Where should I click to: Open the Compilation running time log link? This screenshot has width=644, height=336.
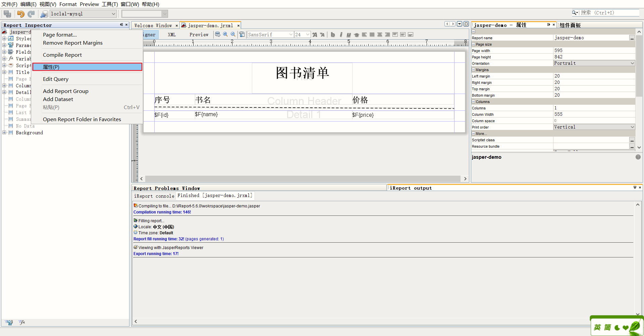(162, 212)
